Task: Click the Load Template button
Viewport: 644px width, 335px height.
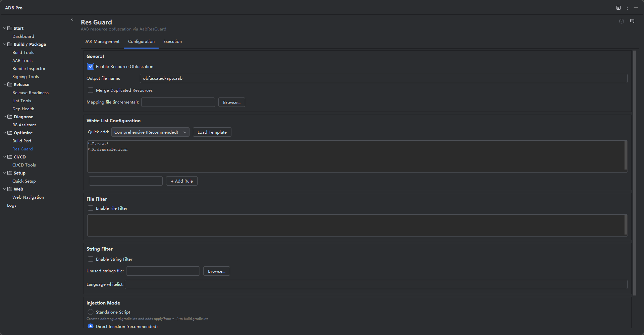Action: click(x=212, y=132)
